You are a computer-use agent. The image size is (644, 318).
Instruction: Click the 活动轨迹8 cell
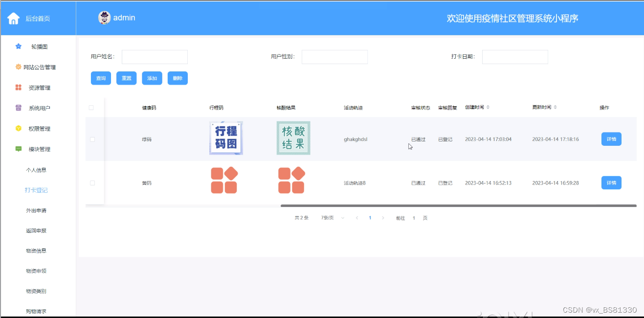355,183
